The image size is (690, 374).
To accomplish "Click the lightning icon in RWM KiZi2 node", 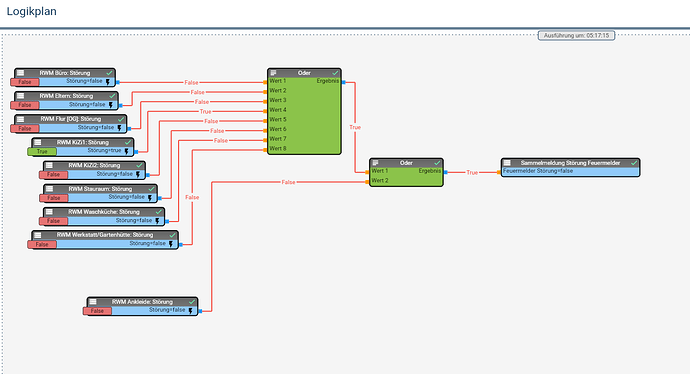I will click(138, 175).
